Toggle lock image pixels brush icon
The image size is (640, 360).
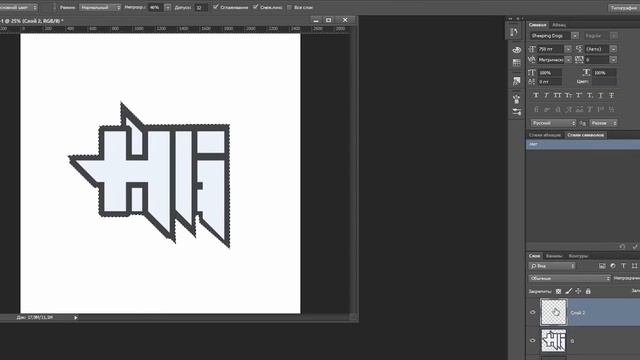coord(569,291)
